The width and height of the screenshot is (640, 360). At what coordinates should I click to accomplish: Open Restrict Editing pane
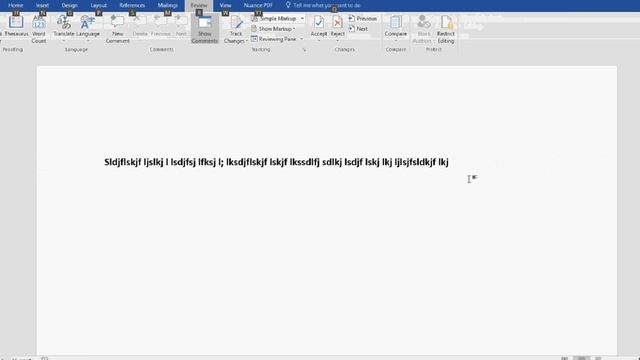tap(446, 29)
